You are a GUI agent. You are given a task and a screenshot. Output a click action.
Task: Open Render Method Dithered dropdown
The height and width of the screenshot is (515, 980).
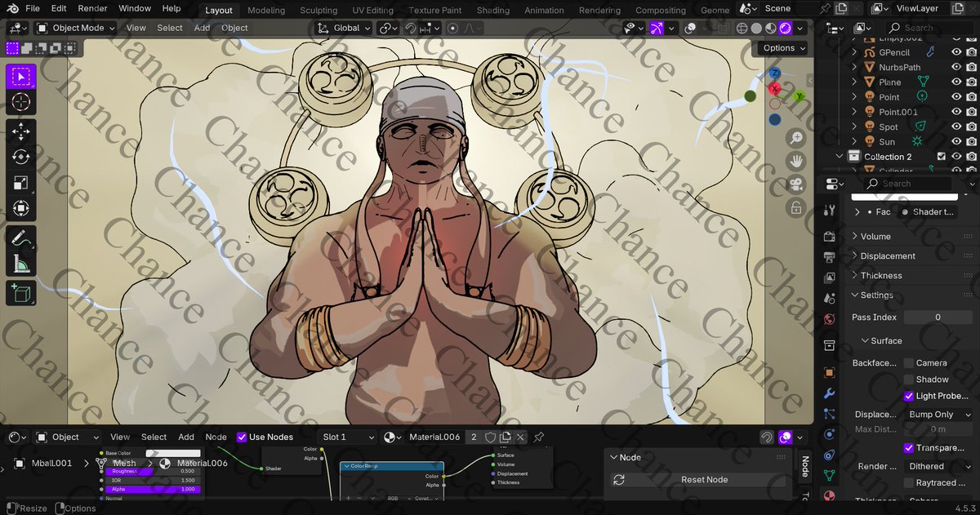938,466
